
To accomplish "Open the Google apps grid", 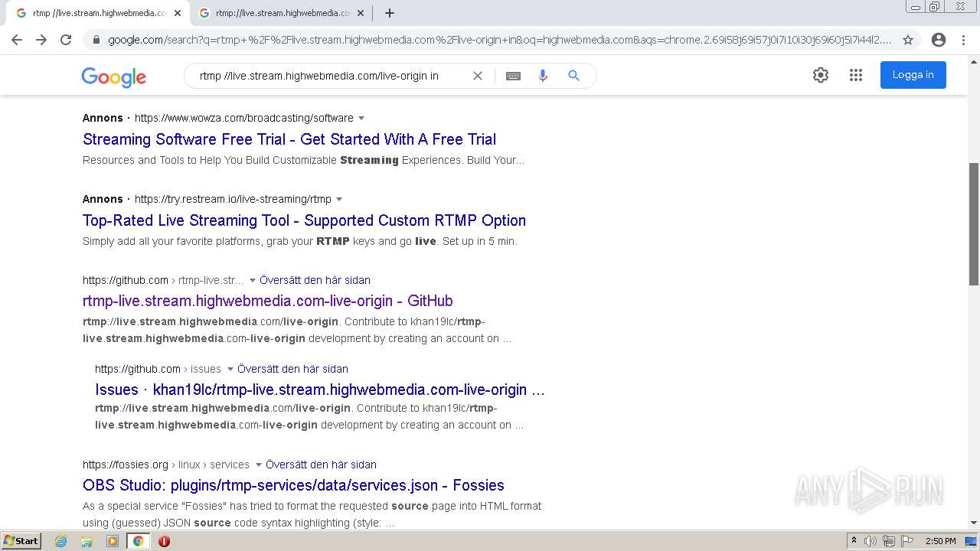I will 856,75.
